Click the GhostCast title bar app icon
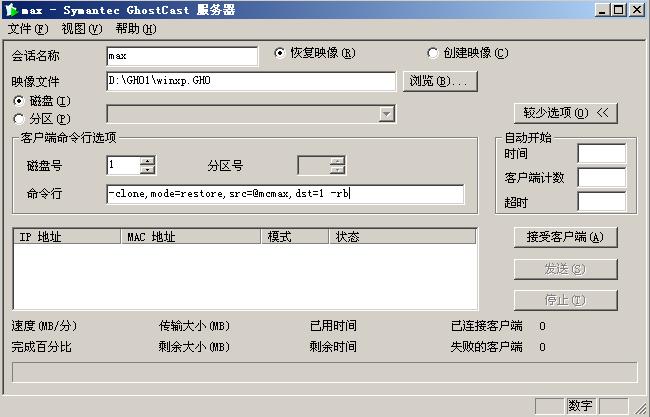The image size is (650, 417). (12, 9)
